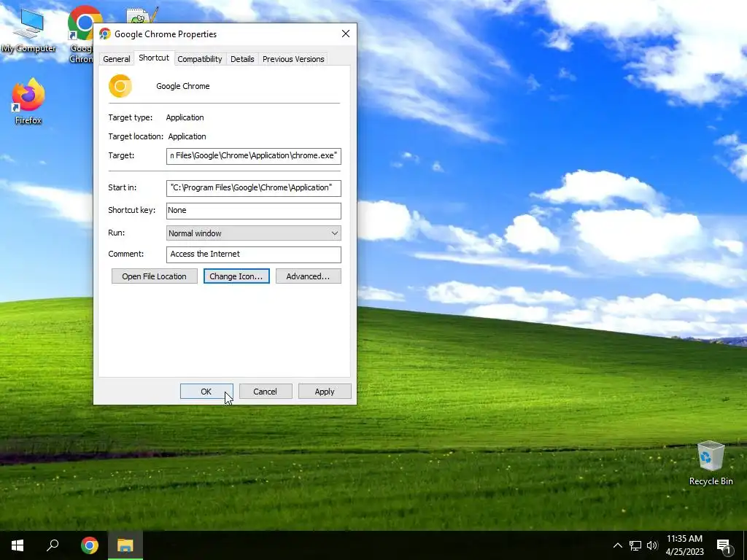Confirm with the OK button
Screen dimensions: 747x560
click(x=206, y=392)
